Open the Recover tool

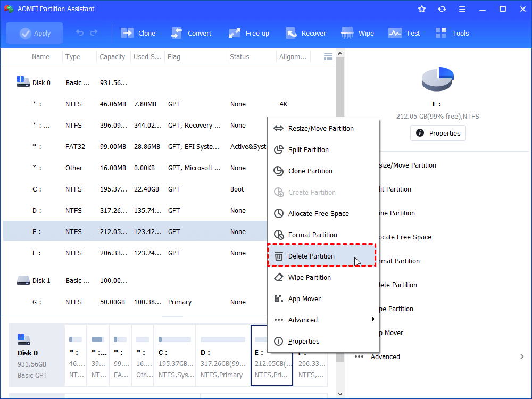[306, 33]
